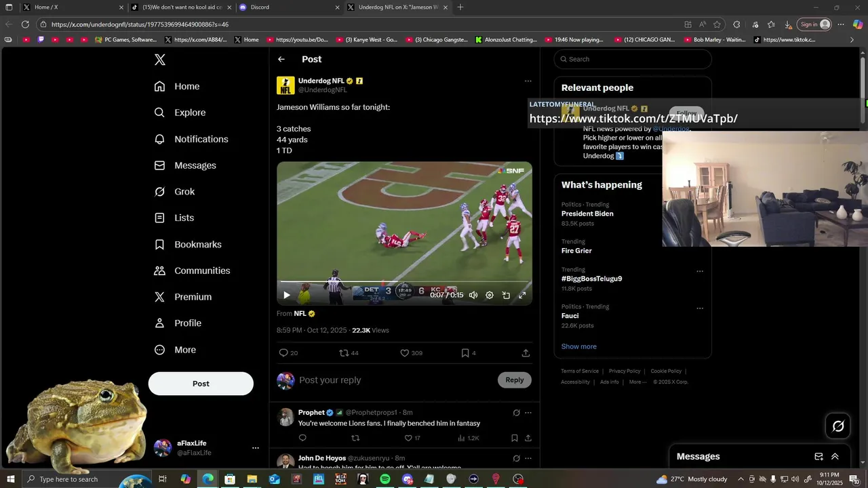Switch to Home / X browser tab
Image resolution: width=868 pixels, height=488 pixels.
pyautogui.click(x=72, y=7)
